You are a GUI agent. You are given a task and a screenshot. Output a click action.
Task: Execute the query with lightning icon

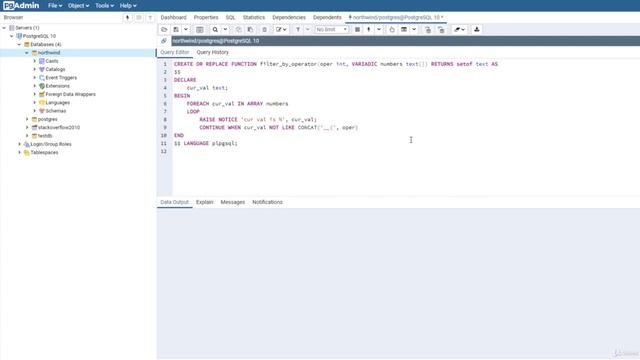tap(369, 29)
